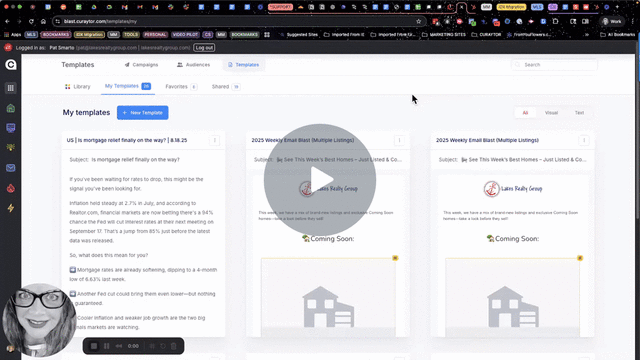Open three-dot menu of right Weekly Email Blast

pyautogui.click(x=584, y=140)
